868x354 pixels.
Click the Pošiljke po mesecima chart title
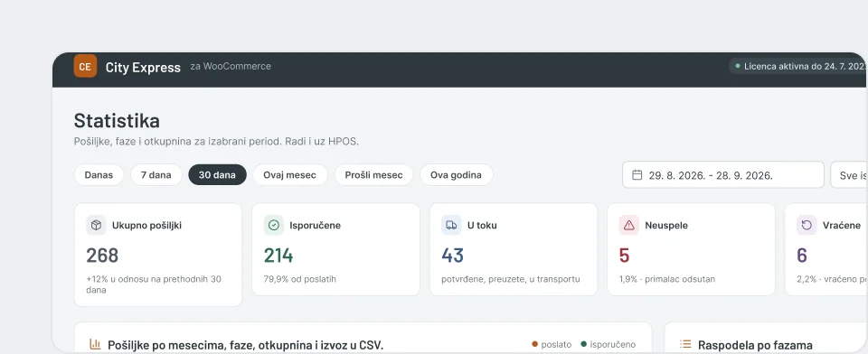[245, 345]
